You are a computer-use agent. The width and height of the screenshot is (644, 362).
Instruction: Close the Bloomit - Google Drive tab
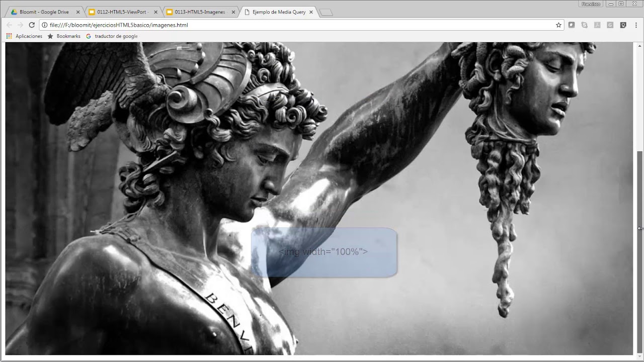point(77,12)
